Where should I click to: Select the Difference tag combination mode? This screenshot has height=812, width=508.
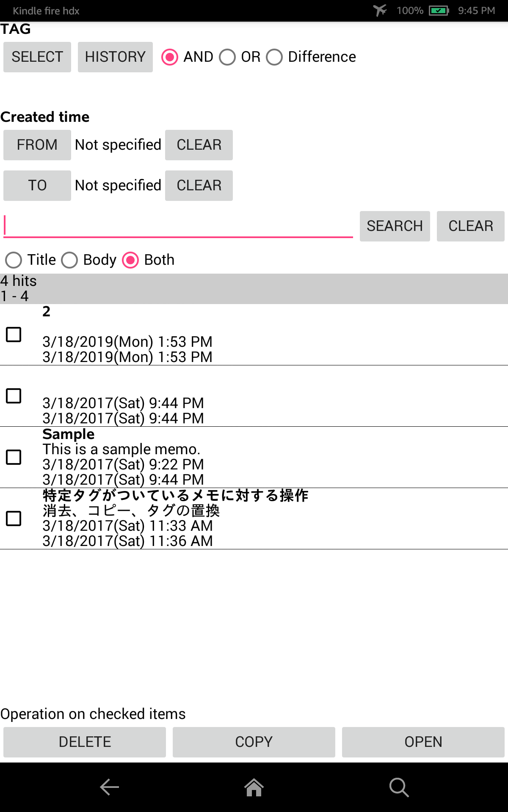[x=275, y=57]
